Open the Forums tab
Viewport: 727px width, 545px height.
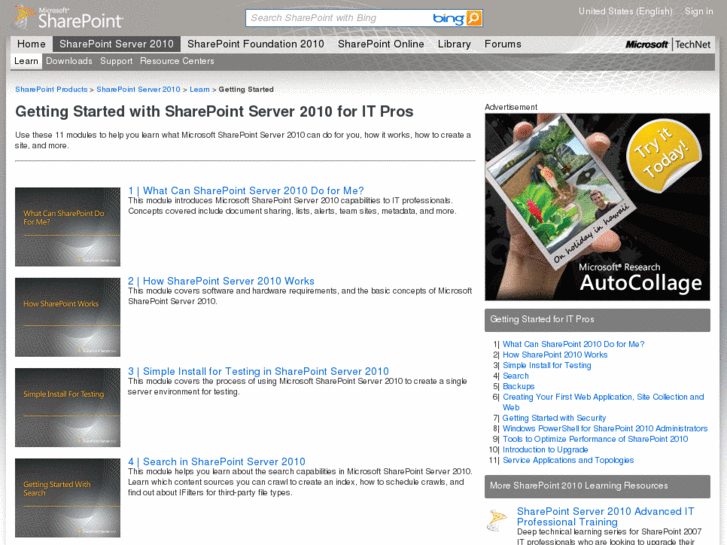503,44
